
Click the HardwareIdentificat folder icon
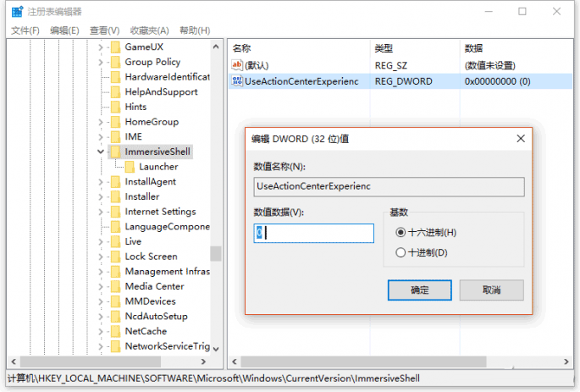pyautogui.click(x=116, y=77)
